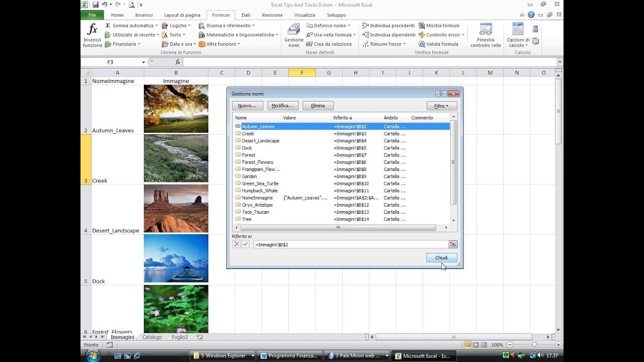Click the Riferito a input field
644x362 pixels.
351,244
